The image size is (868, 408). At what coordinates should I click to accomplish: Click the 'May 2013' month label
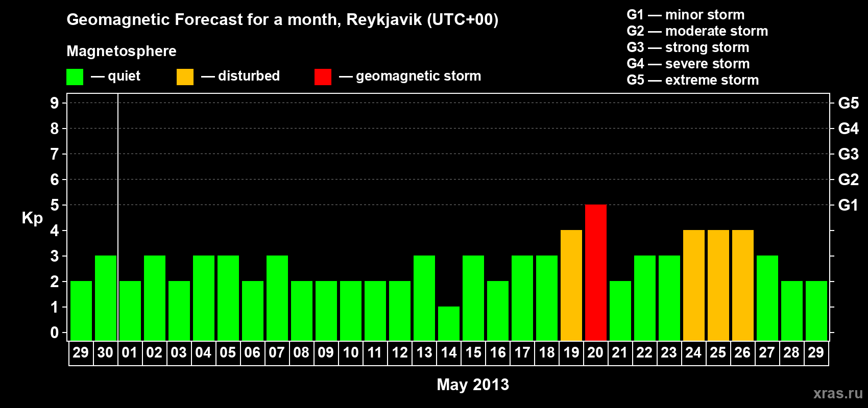point(473,384)
